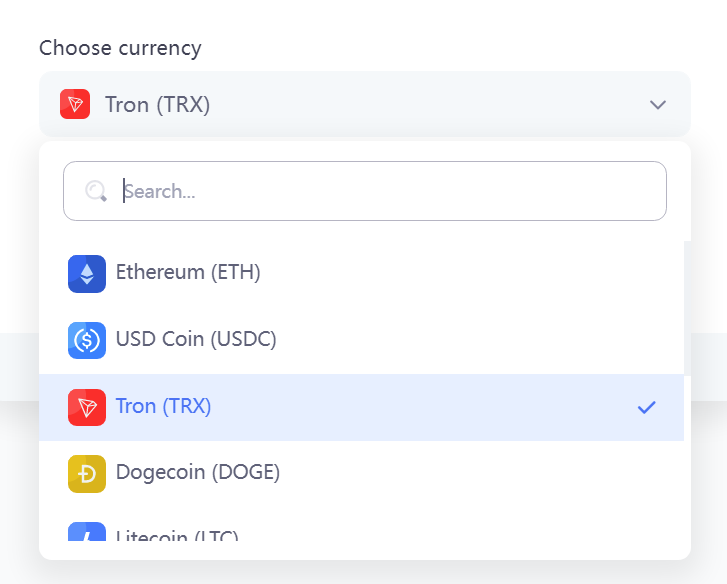Click the Ethereum diamond icon in the list
The width and height of the screenshot is (727, 584).
pos(87,274)
